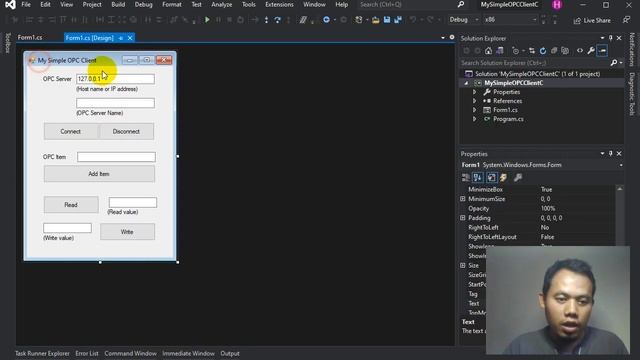
Task: Select OPC Server host name textbox
Action: [x=116, y=79]
